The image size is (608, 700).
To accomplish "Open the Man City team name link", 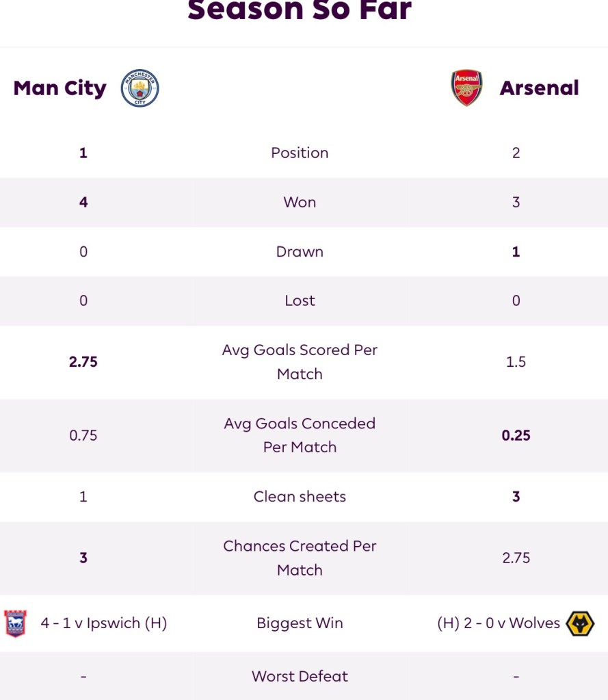I will (x=60, y=88).
